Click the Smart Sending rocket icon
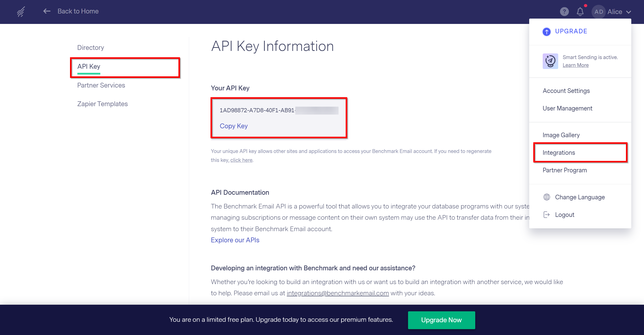 (x=550, y=61)
